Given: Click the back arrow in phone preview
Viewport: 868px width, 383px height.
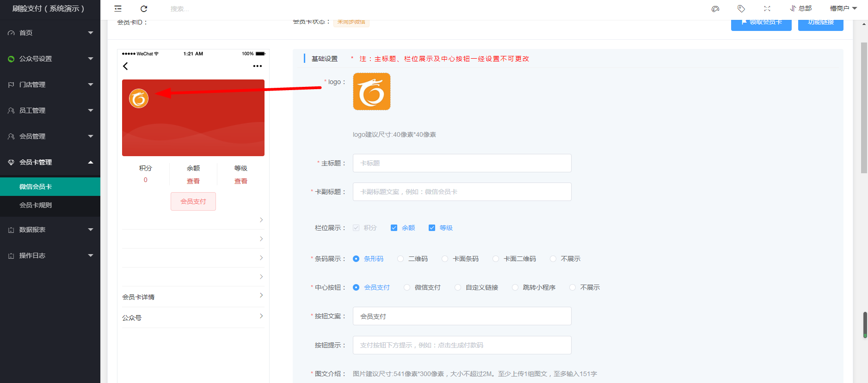Looking at the screenshot, I should click(x=125, y=66).
